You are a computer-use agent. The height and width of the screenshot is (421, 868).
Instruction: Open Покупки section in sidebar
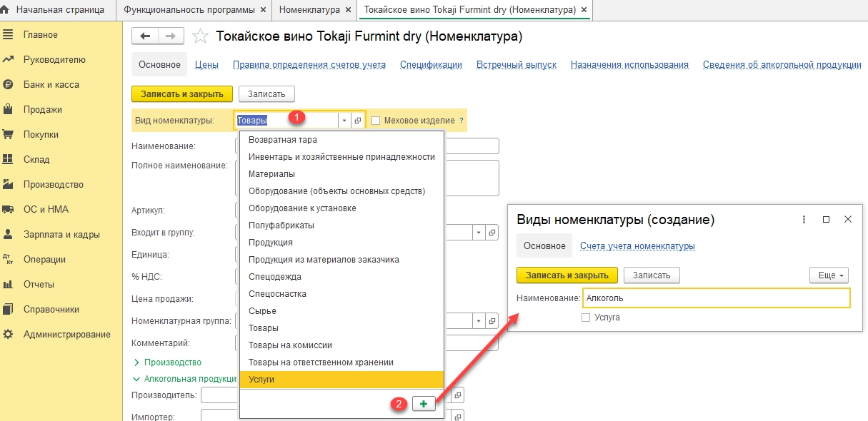[x=41, y=134]
